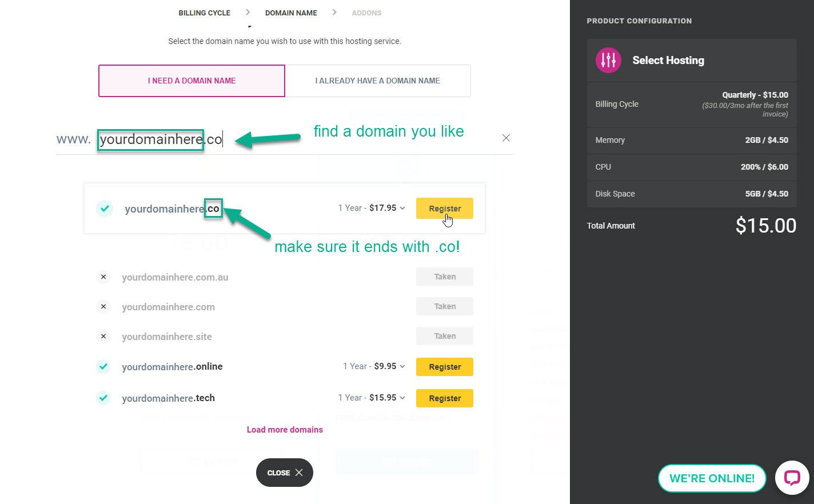Click the X icon beside yourdomainhere.com
This screenshot has height=504, width=814.
click(103, 306)
